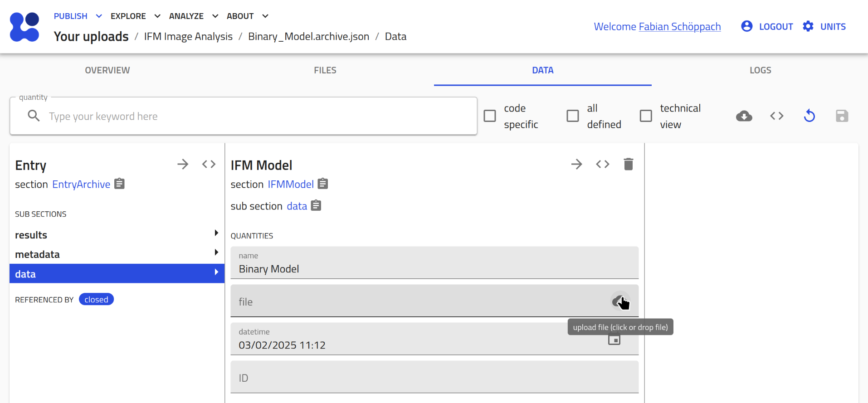Switch to the FILES tab

click(x=325, y=70)
